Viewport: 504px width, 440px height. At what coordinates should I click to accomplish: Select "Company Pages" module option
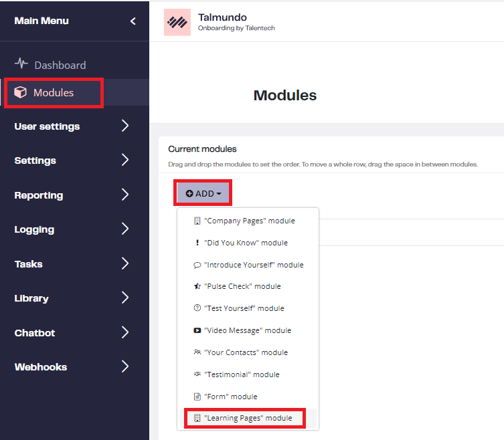point(248,221)
